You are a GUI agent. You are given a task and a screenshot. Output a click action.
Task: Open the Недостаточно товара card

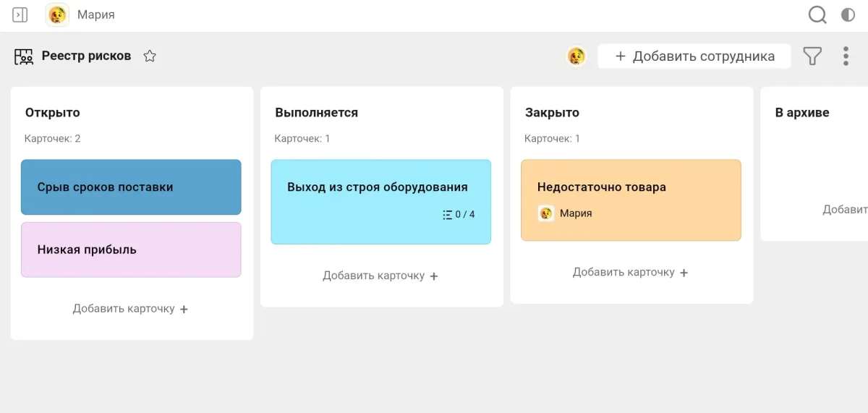coord(631,187)
